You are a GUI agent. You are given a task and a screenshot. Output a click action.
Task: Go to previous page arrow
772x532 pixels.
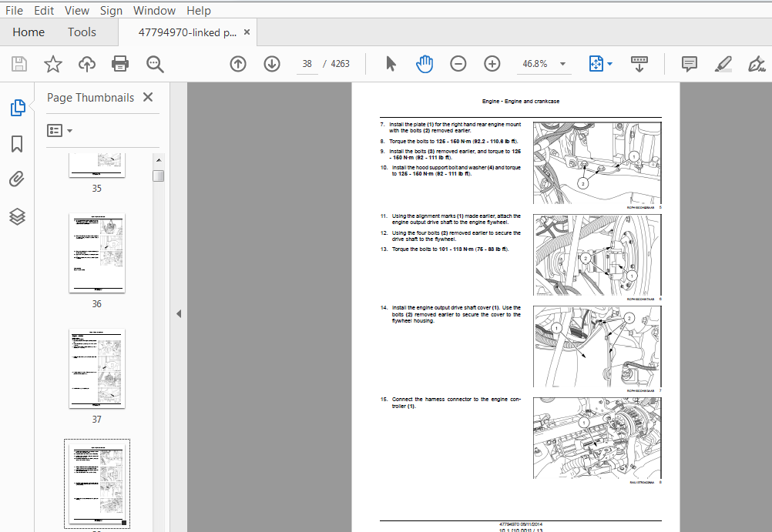click(x=238, y=64)
